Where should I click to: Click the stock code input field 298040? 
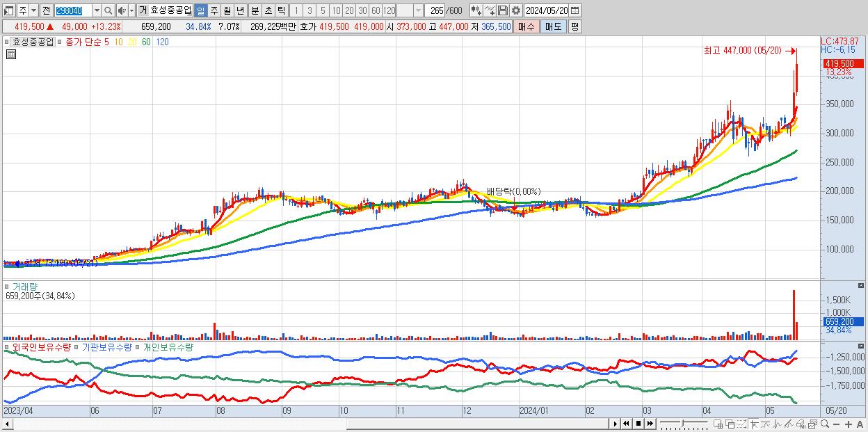[x=73, y=10]
